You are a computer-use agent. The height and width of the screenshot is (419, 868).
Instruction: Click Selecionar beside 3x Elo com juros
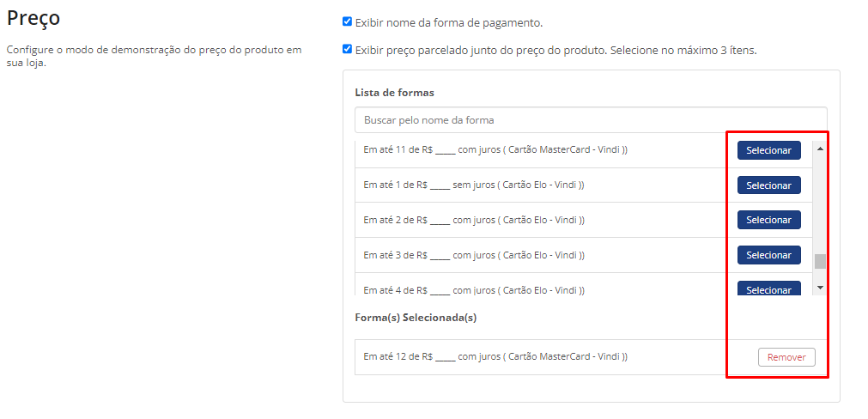(x=768, y=255)
